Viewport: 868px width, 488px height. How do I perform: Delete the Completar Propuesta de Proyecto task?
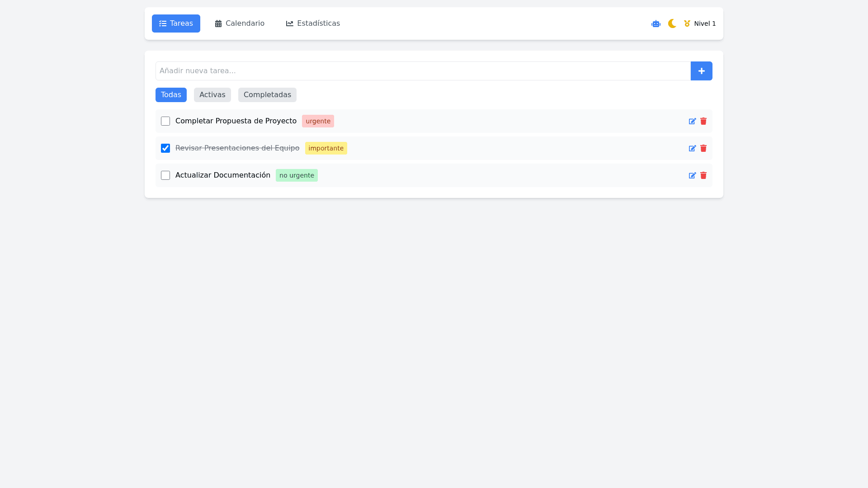pos(703,121)
